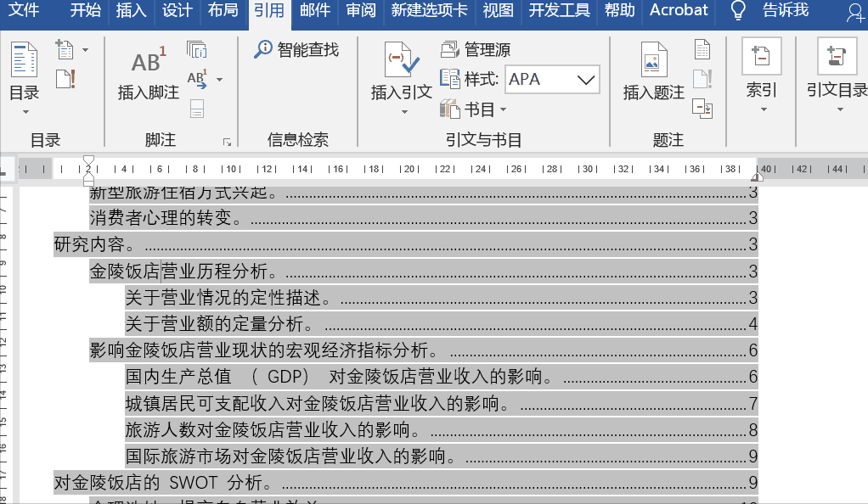Click the TOC entry 研究内容
Viewport: 868px width, 504px height.
coord(88,245)
